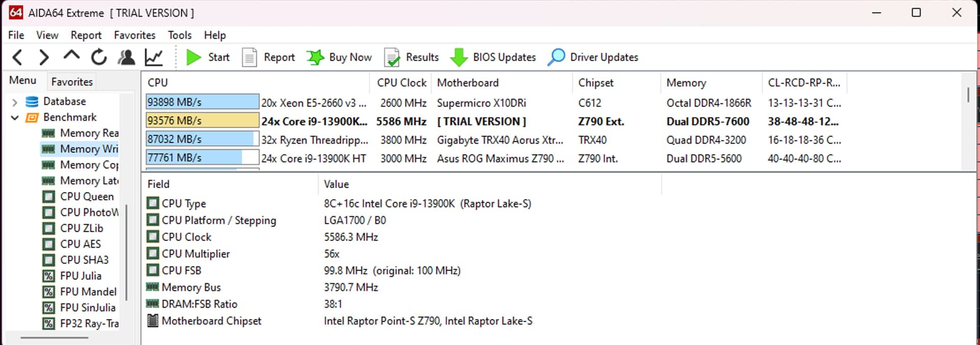Open the Tools menu
The width and height of the screenshot is (980, 345).
(x=180, y=35)
